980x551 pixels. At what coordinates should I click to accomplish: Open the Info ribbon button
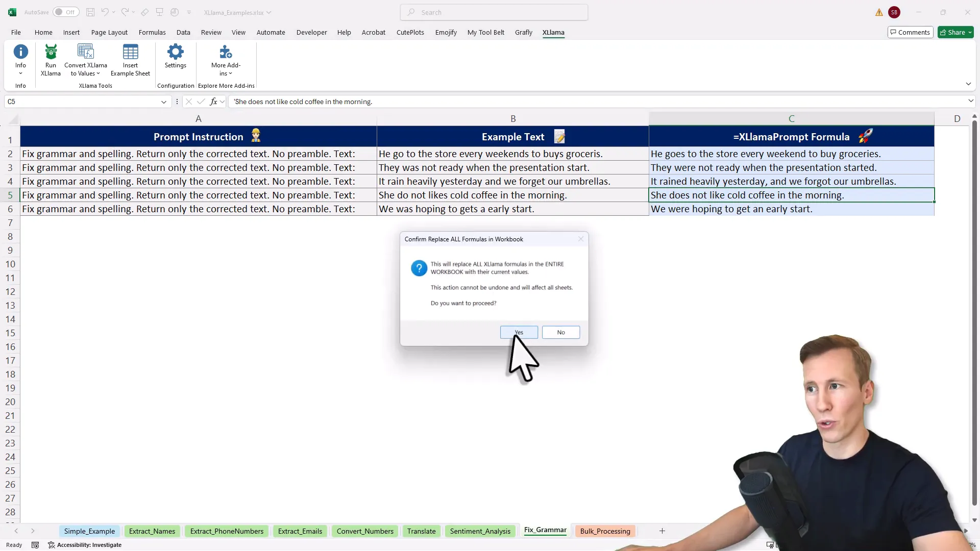pyautogui.click(x=20, y=52)
